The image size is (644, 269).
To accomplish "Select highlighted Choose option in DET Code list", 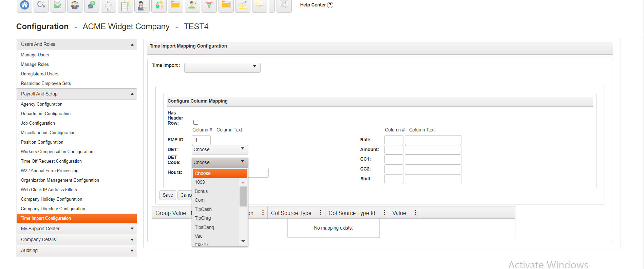I will click(x=220, y=173).
